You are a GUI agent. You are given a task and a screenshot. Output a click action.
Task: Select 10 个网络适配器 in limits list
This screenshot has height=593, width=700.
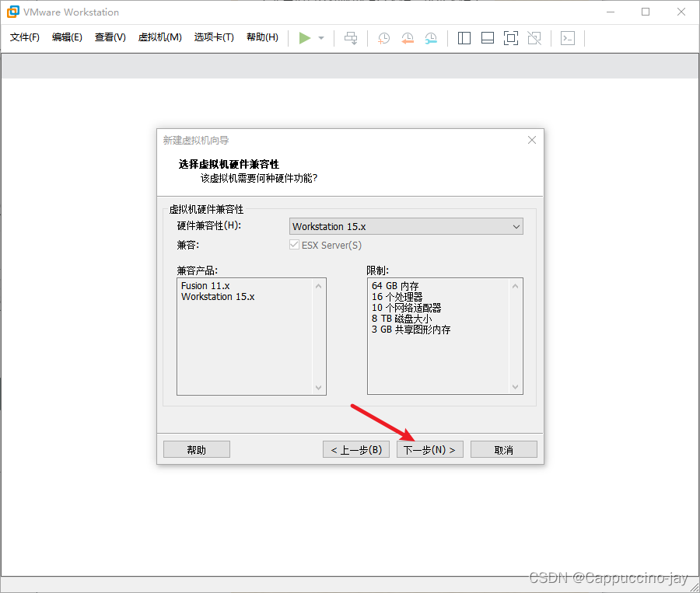point(406,308)
